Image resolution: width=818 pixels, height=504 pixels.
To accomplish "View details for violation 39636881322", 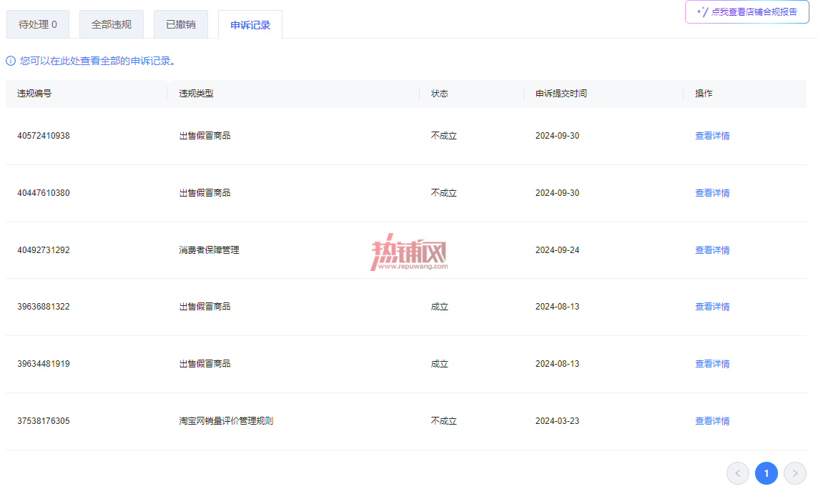I will [712, 307].
